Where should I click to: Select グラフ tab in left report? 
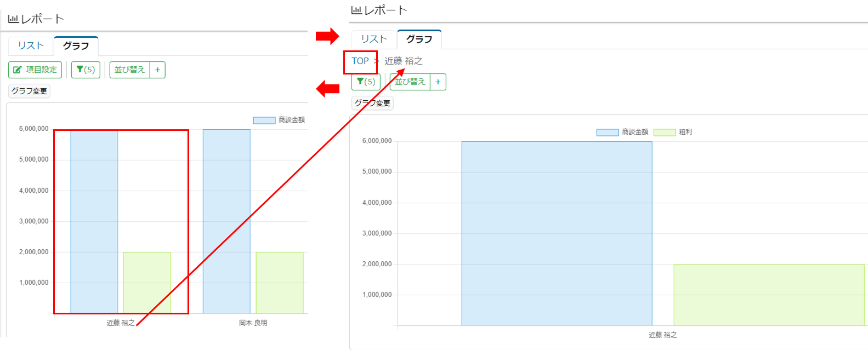pos(76,46)
